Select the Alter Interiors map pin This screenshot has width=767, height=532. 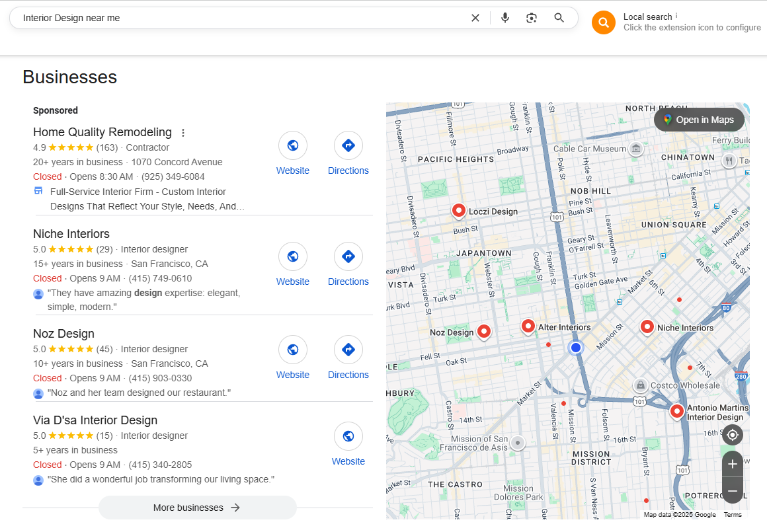pos(528,326)
